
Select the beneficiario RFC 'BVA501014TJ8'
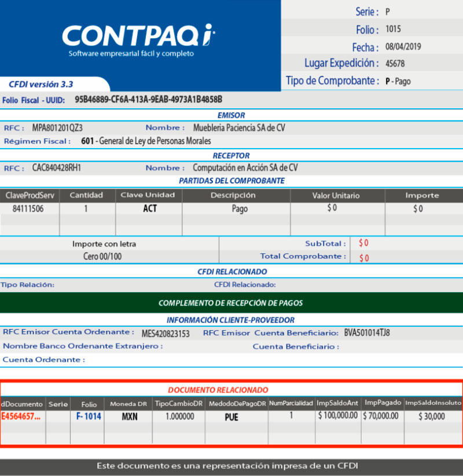pos(367,333)
